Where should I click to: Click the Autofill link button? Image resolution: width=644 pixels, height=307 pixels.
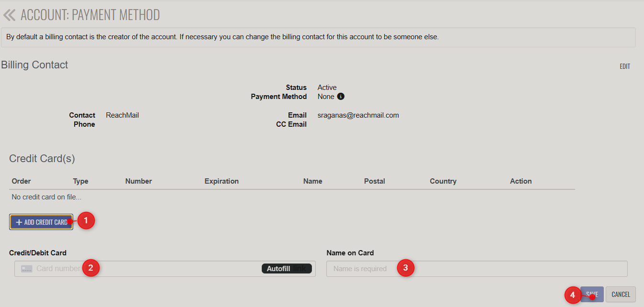287,269
